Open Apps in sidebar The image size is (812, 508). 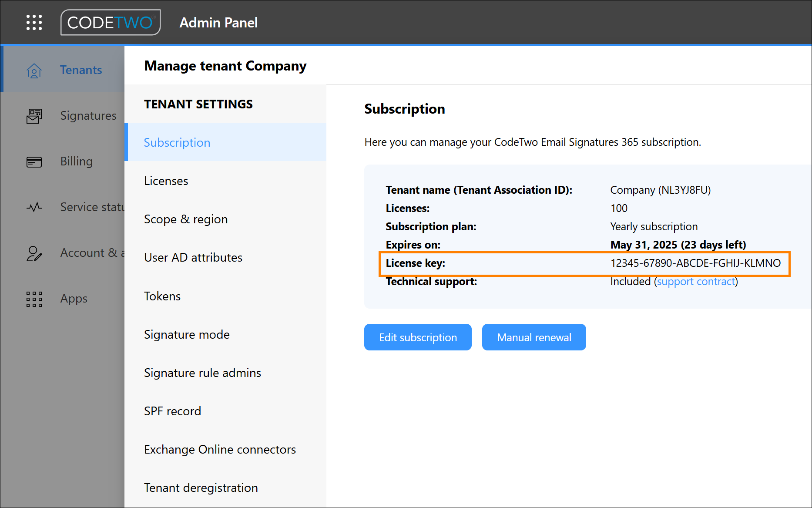coord(63,298)
